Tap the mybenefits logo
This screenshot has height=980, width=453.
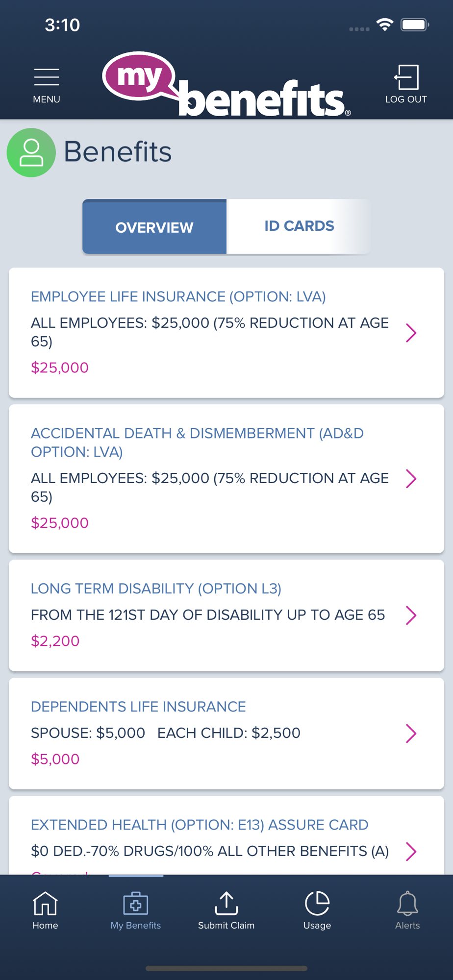coord(226,85)
